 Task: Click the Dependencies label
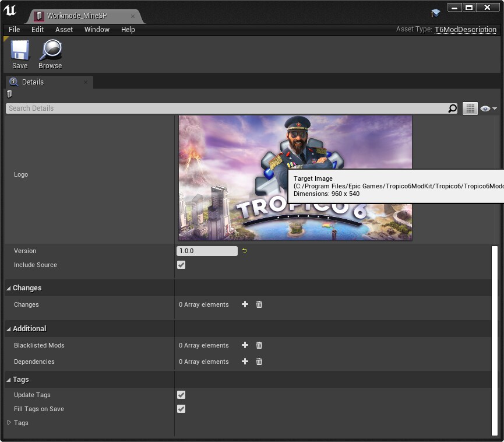(x=34, y=362)
